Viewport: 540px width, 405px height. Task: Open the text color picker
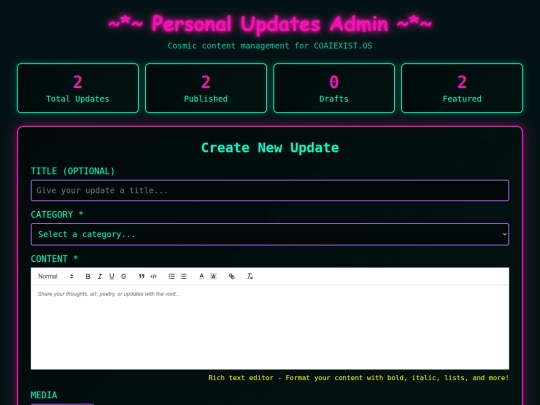coord(201,276)
